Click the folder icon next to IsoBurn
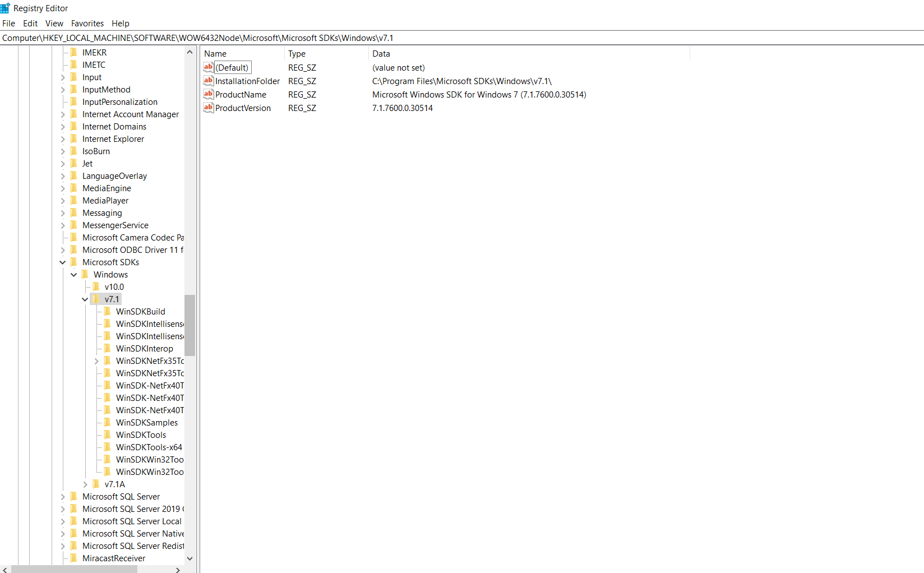Image resolution: width=924 pixels, height=573 pixels. pos(74,151)
